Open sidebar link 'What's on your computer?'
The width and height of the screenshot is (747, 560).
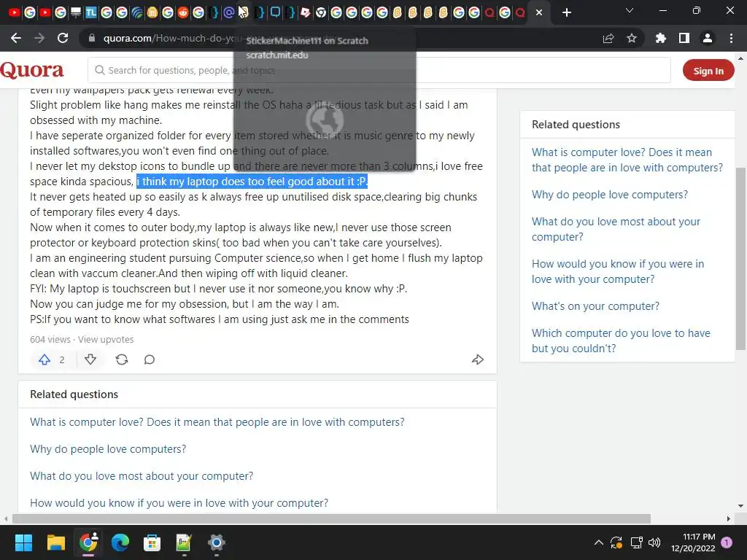[x=595, y=306]
